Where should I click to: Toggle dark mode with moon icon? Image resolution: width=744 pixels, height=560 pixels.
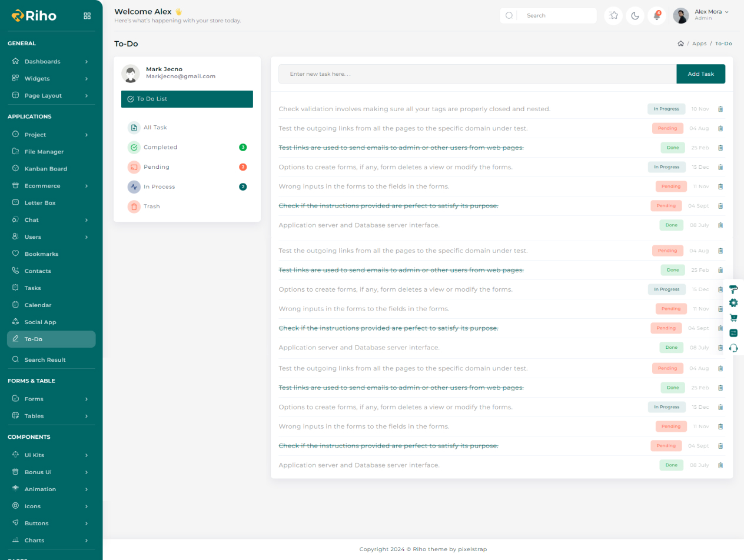pos(635,16)
